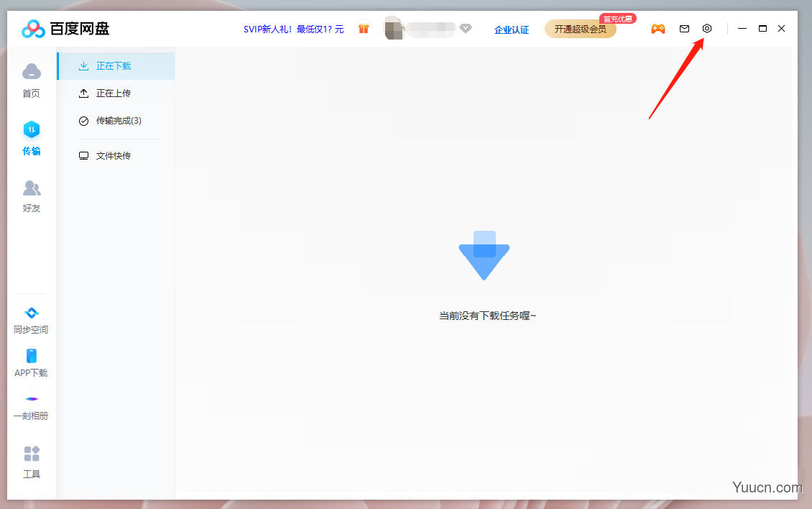Viewport: 812px width, 509px height.
Task: Click the 企业认证 link
Action: tap(512, 29)
